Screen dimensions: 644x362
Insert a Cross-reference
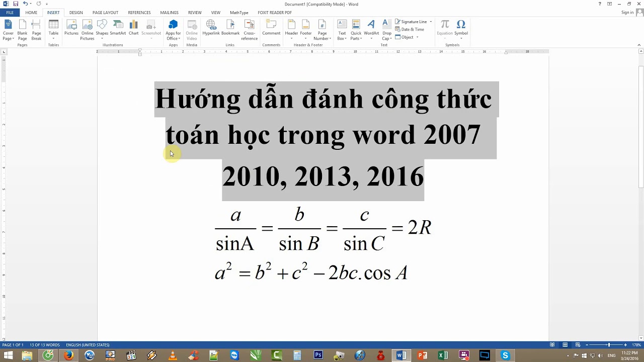(x=249, y=30)
